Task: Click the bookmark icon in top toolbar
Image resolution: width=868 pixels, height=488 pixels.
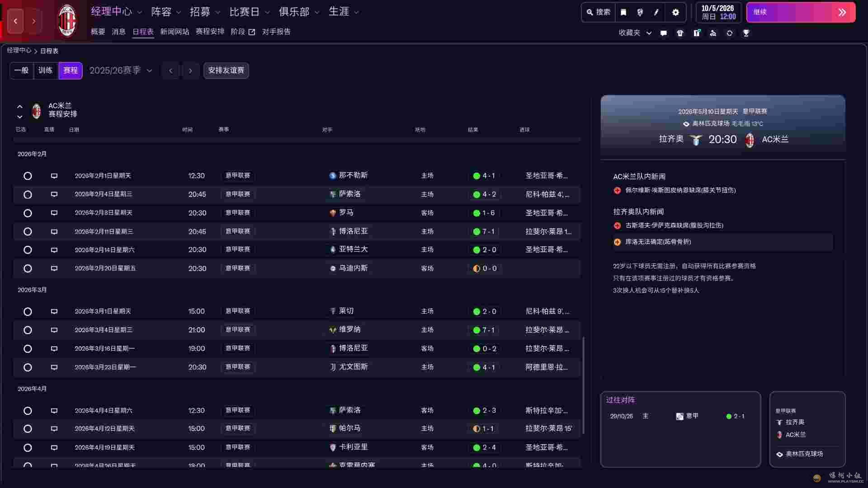Action: (623, 12)
